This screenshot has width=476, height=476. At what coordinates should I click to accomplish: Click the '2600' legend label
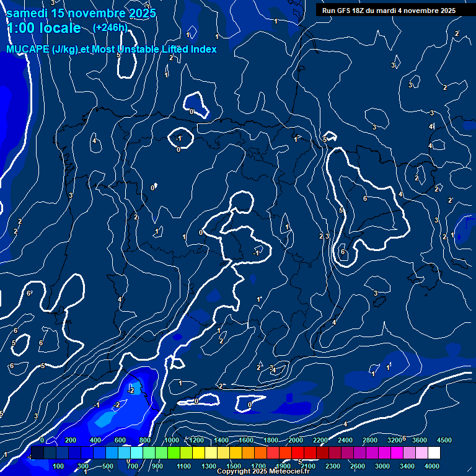358,466
